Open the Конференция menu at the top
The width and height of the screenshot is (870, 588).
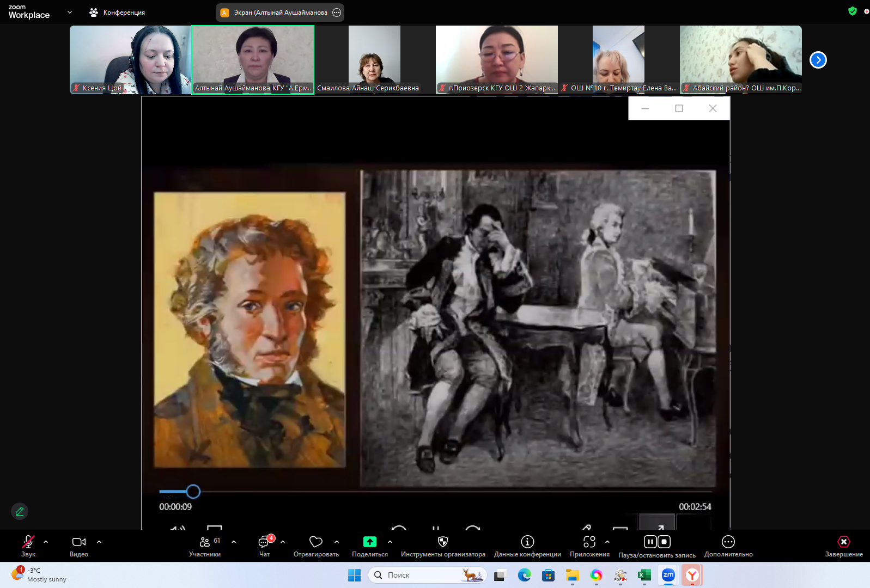[x=118, y=12]
